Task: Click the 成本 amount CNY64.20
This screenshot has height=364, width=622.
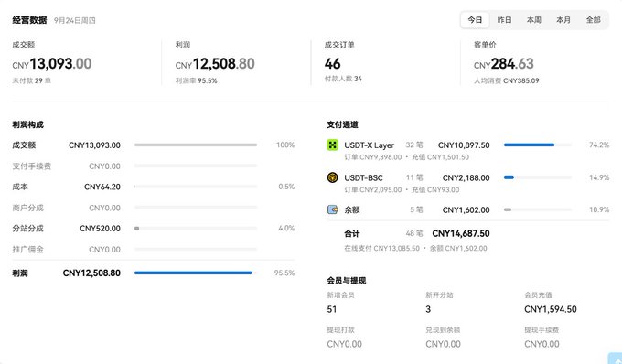Action: click(102, 187)
